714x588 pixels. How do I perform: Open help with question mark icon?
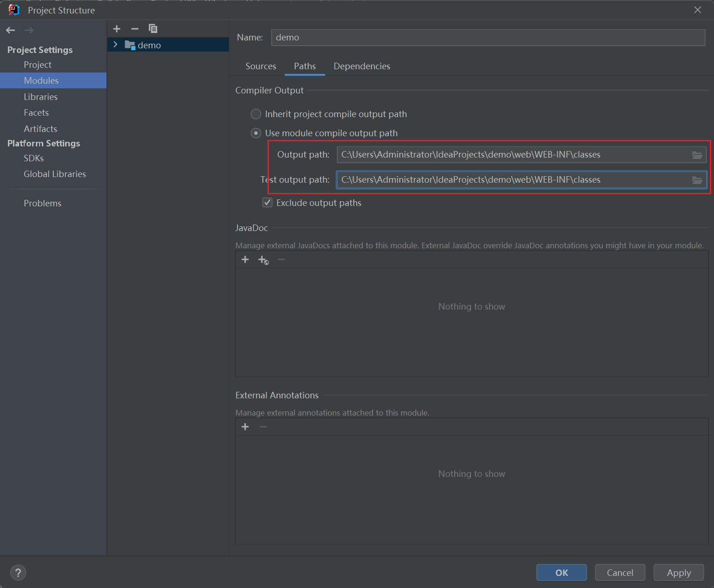tap(18, 572)
